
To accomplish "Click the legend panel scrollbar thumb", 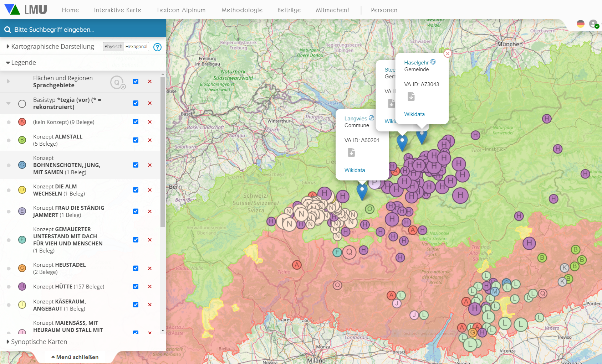I will 163,152.
